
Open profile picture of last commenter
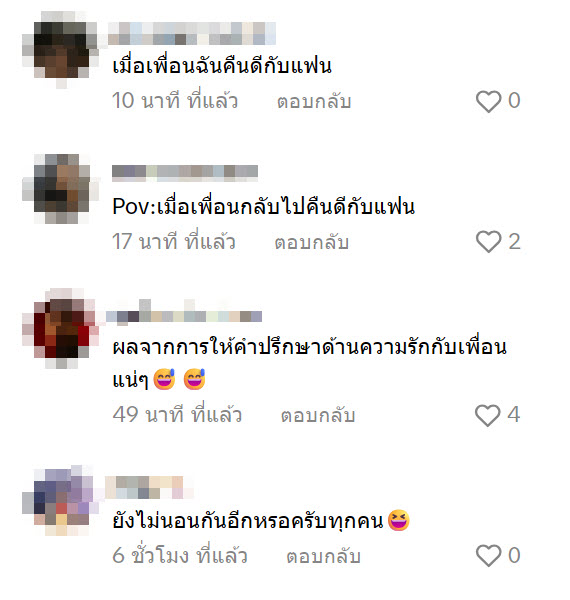(x=60, y=501)
